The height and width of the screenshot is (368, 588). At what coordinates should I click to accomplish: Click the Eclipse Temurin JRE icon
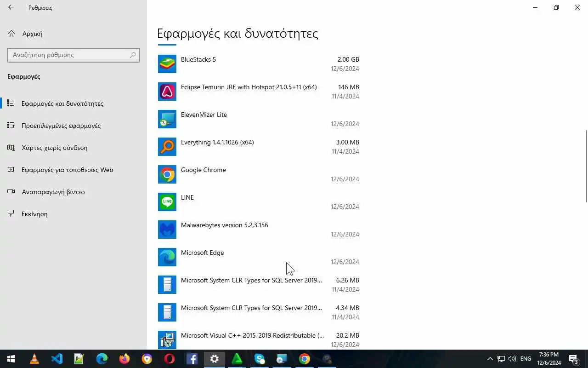click(167, 92)
